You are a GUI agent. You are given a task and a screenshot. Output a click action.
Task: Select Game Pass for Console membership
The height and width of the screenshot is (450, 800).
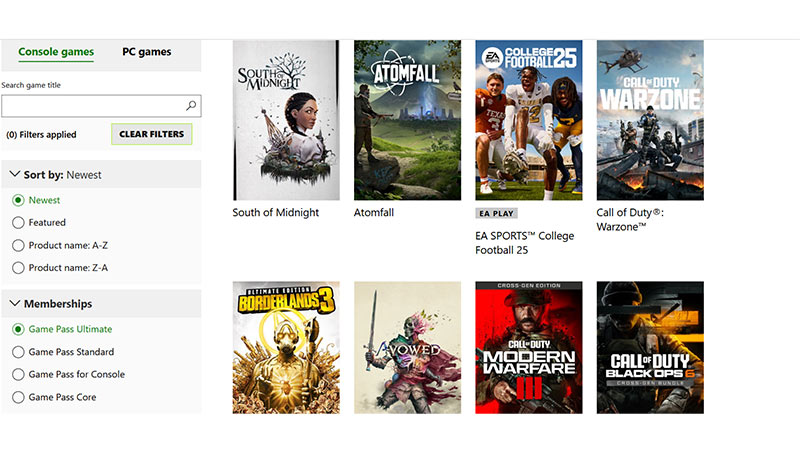click(68, 374)
